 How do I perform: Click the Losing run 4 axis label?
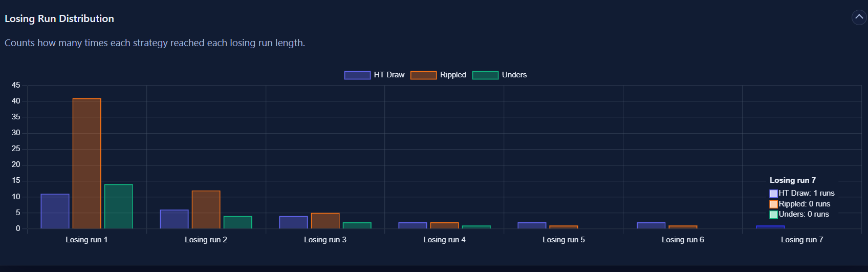(444, 240)
